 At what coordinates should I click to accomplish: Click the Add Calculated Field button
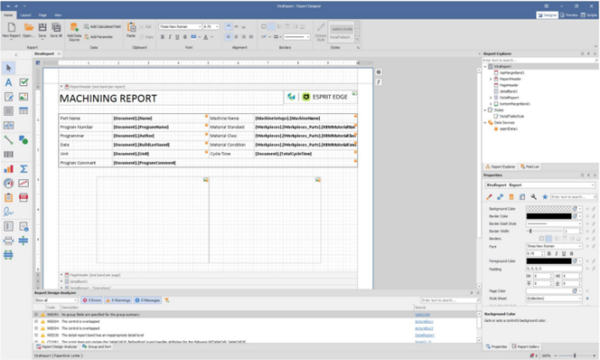[x=103, y=27]
